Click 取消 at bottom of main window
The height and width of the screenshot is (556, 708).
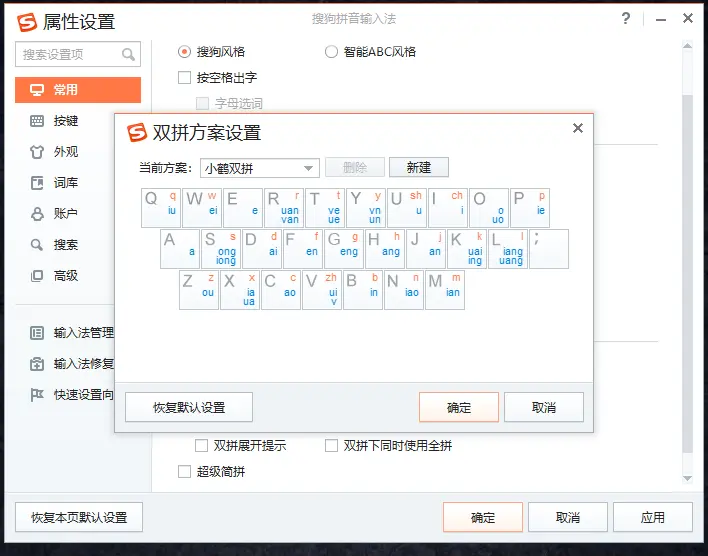click(x=568, y=517)
